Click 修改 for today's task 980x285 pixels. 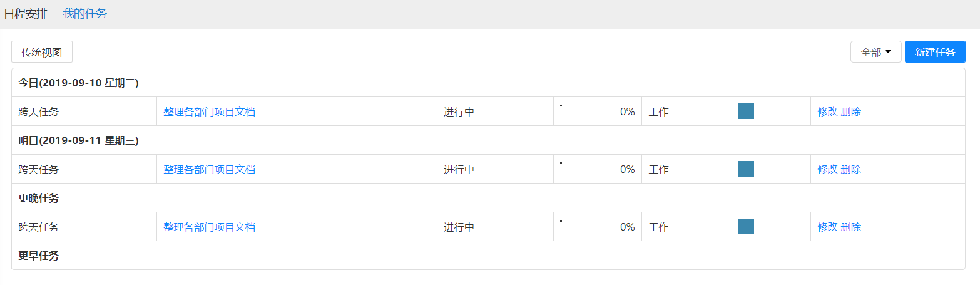click(x=827, y=111)
